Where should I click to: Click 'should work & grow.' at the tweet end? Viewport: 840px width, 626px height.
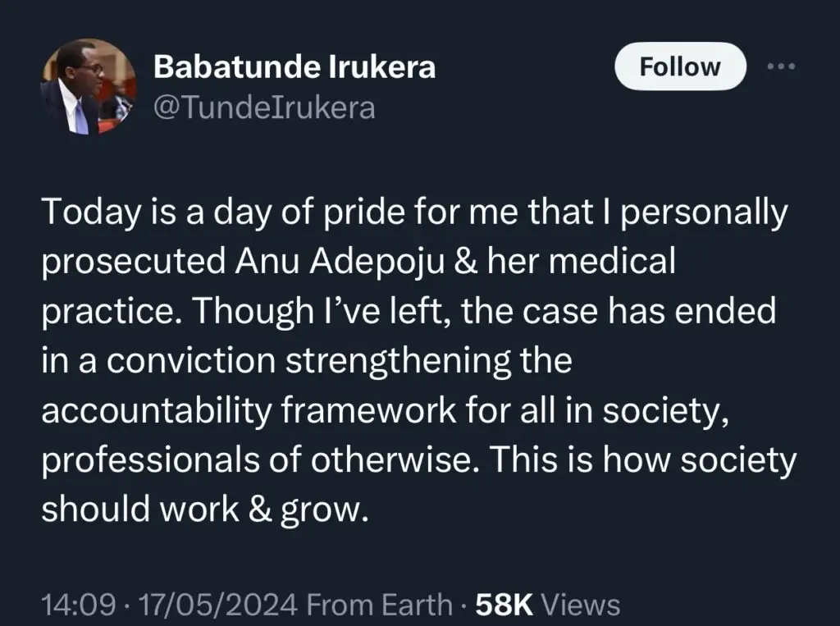202,509
